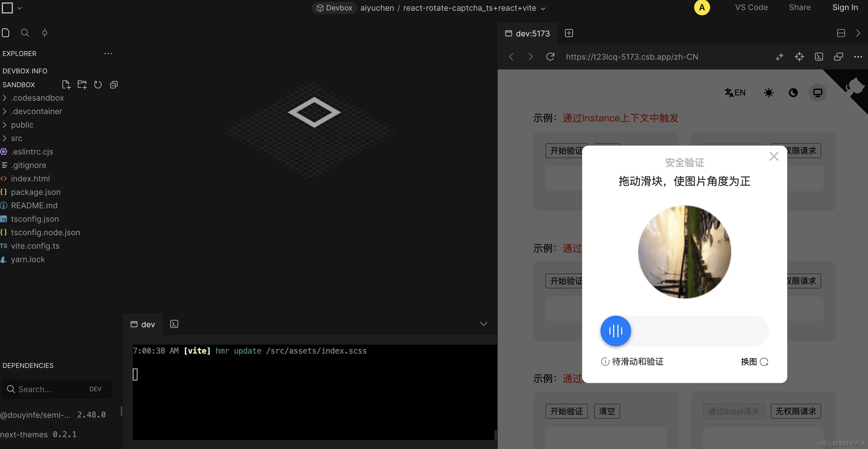Viewport: 868px width, 449px height.
Task: Open the sandbox menu square icon
Action: (7, 8)
